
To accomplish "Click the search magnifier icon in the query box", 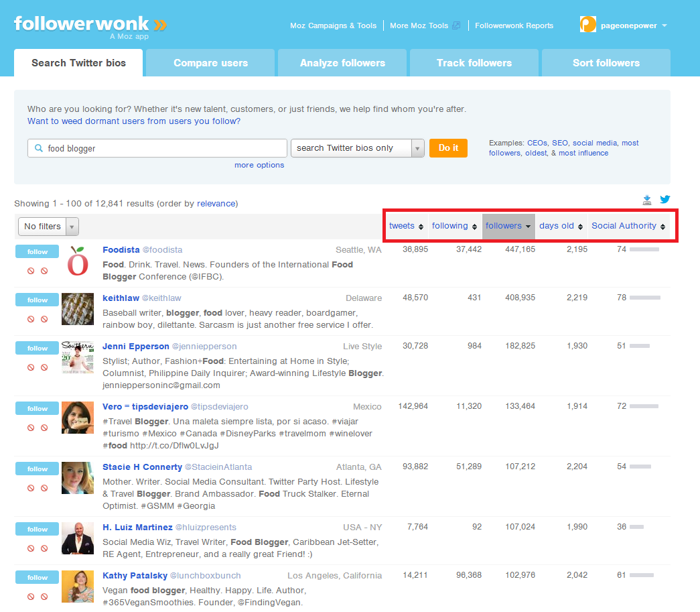I will [x=39, y=148].
